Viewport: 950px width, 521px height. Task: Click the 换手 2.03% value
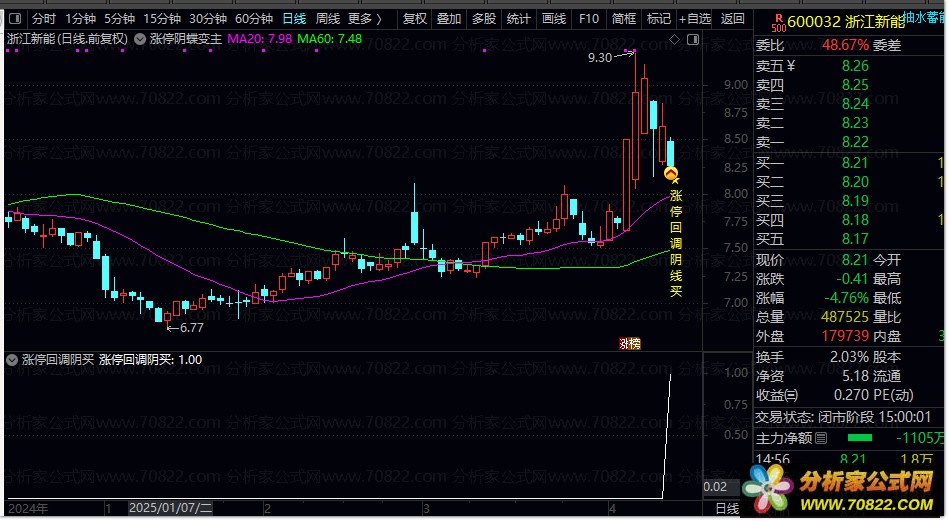coord(849,357)
